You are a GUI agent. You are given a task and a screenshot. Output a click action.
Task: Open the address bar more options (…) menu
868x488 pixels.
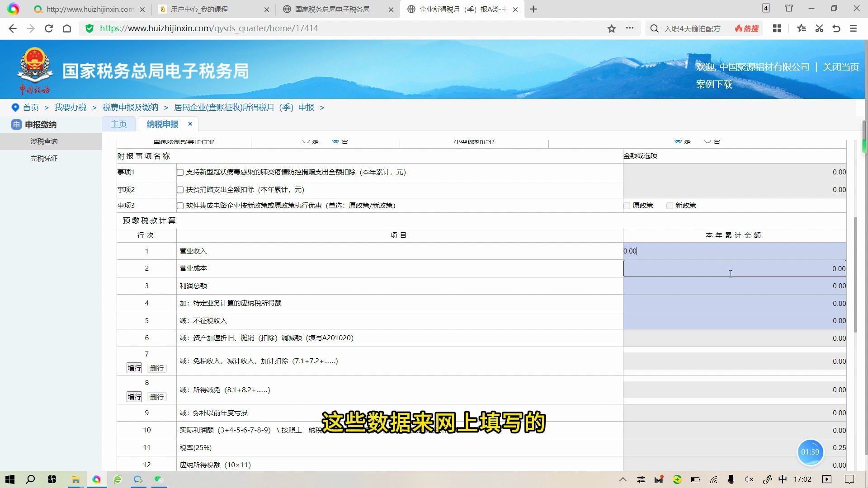[x=630, y=28]
